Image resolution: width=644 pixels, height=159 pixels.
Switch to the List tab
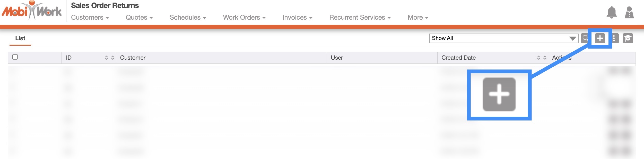coord(20,38)
